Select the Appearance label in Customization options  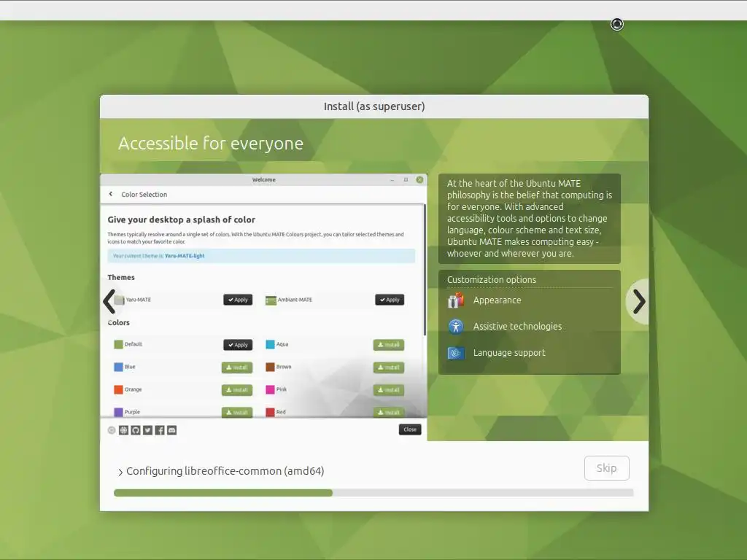(497, 300)
